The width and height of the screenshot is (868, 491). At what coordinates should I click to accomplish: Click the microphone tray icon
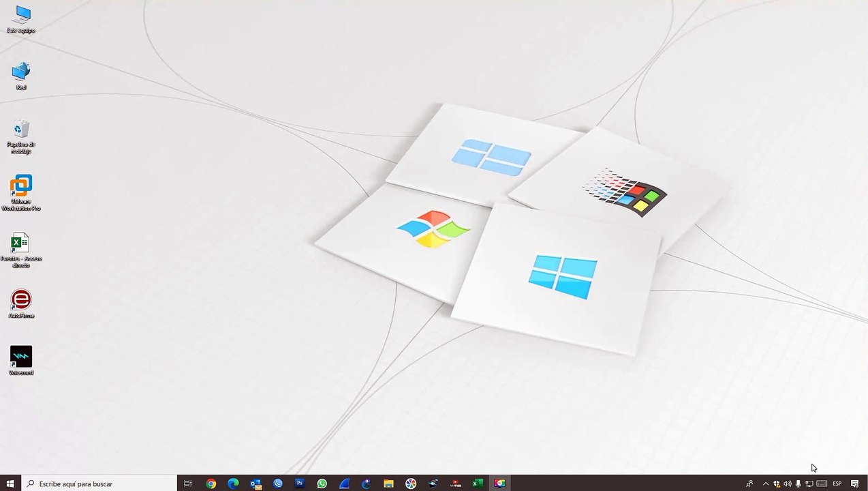tap(798, 483)
